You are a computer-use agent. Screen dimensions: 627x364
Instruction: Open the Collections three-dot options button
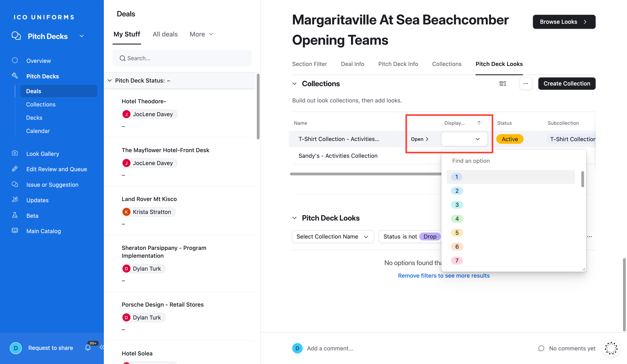525,84
